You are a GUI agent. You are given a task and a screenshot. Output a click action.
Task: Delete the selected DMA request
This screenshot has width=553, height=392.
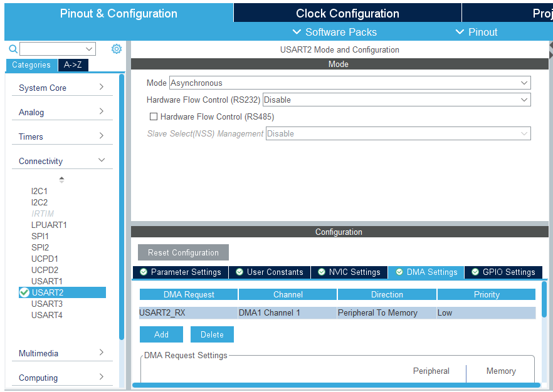212,334
